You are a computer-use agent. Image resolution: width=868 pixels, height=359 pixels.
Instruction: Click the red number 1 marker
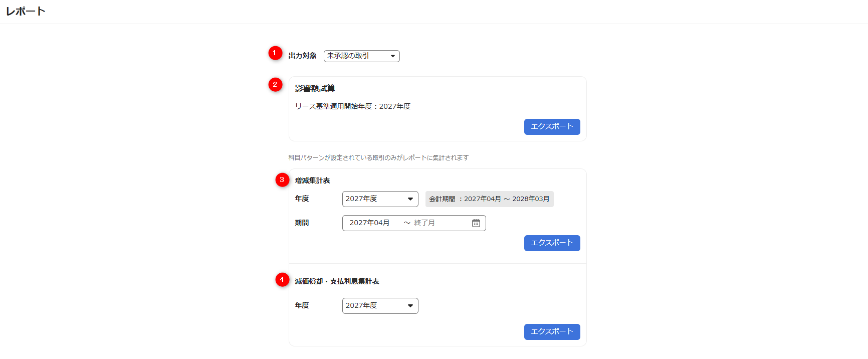[275, 53]
